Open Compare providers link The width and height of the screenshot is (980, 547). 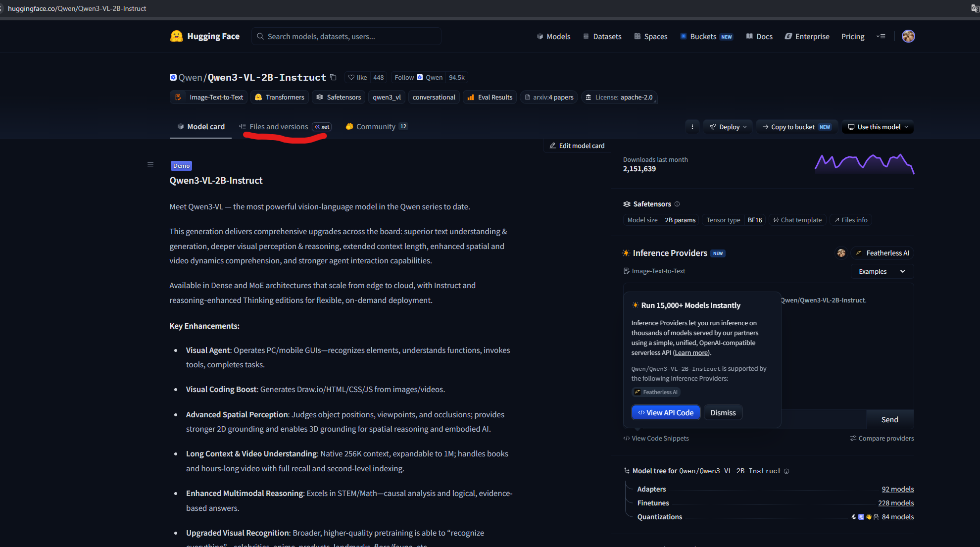click(x=882, y=438)
